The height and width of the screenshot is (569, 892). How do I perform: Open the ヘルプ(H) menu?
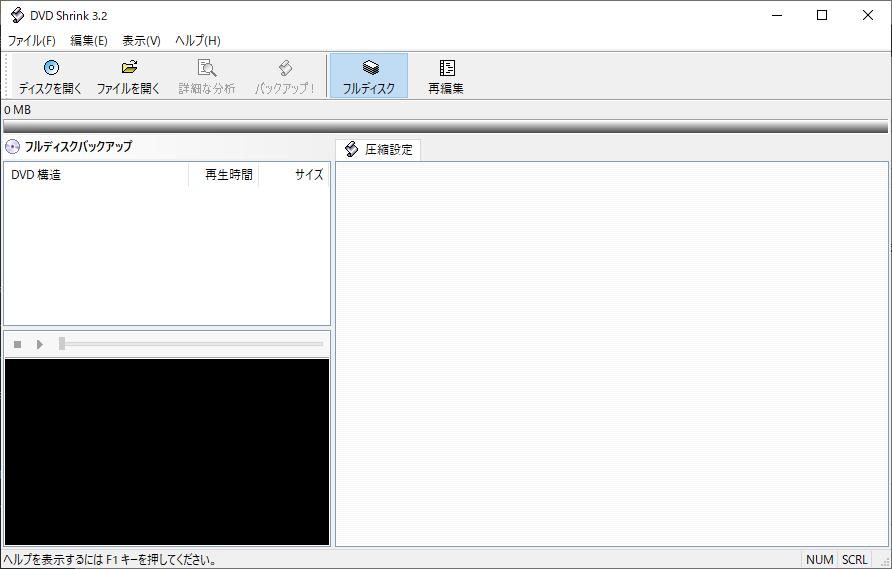pos(197,40)
